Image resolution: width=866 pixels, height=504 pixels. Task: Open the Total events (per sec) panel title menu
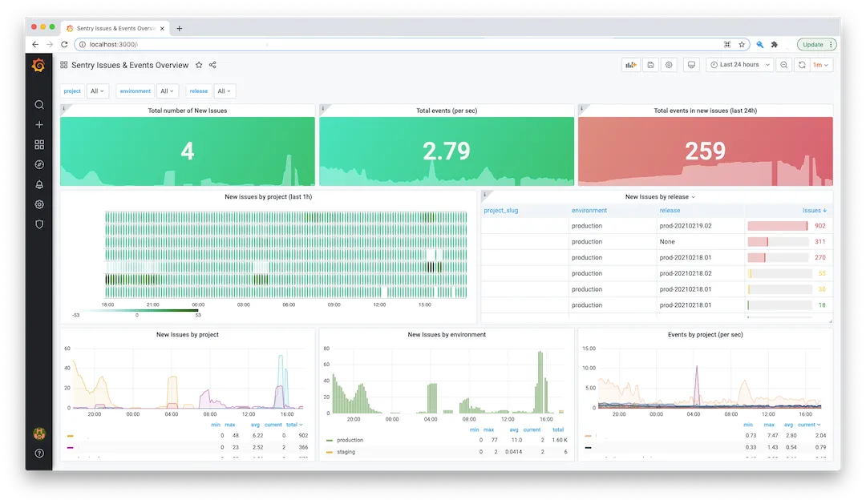click(446, 111)
